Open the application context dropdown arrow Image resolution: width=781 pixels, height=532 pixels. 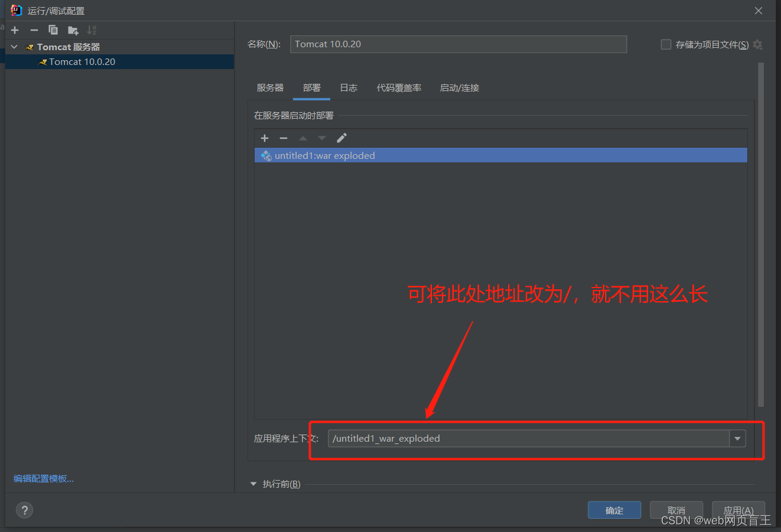coord(737,439)
